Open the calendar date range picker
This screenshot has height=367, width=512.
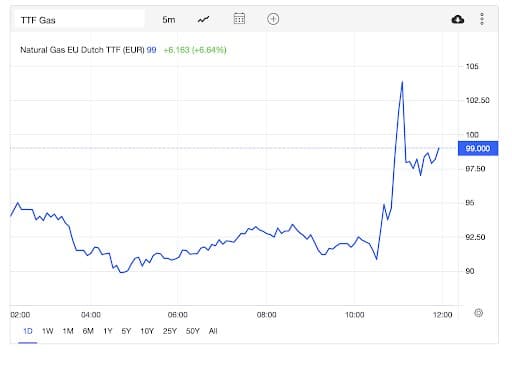click(x=239, y=19)
